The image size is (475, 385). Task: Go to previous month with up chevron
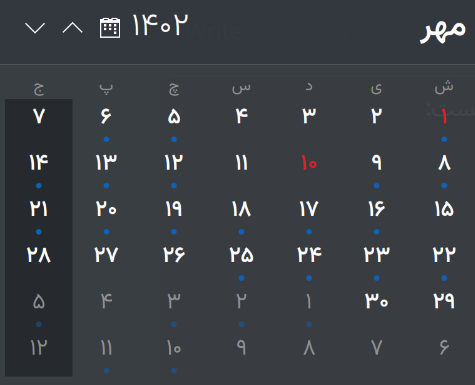pyautogui.click(x=73, y=28)
